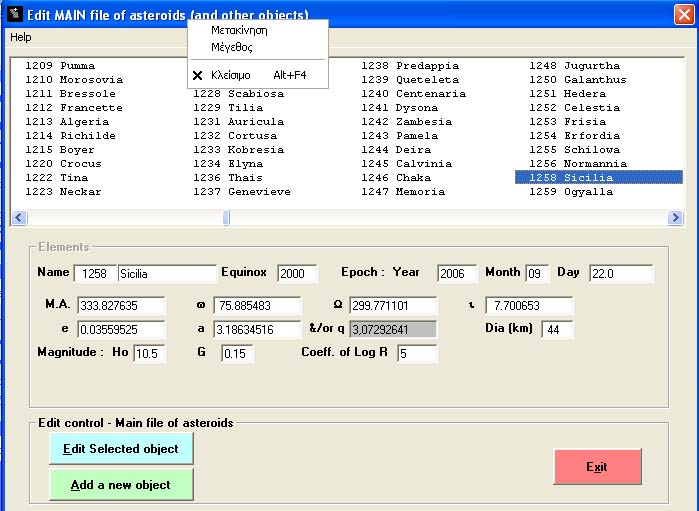Select 1248 Jugurtha in the list
This screenshot has width=699, height=511.
[x=575, y=66]
